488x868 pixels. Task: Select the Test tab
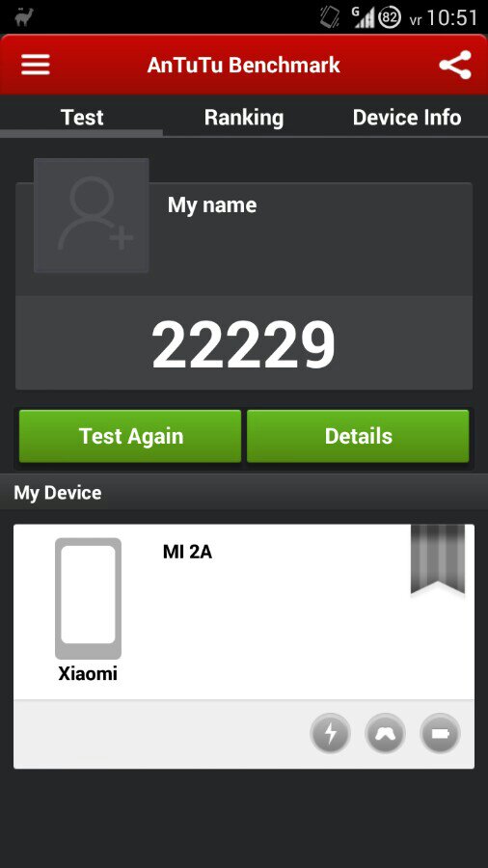click(82, 118)
